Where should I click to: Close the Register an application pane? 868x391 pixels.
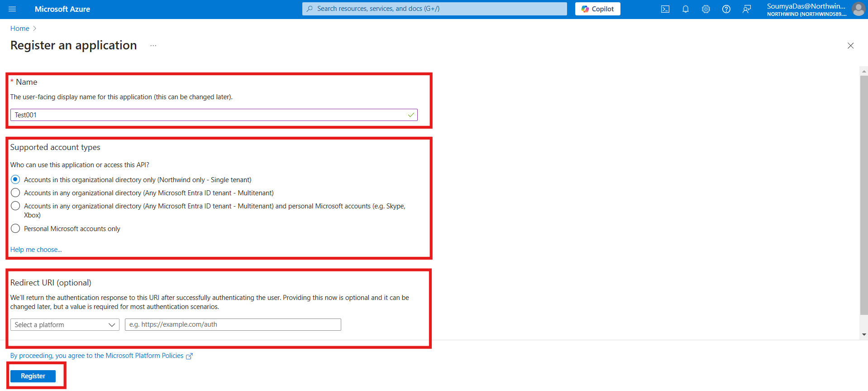[850, 46]
